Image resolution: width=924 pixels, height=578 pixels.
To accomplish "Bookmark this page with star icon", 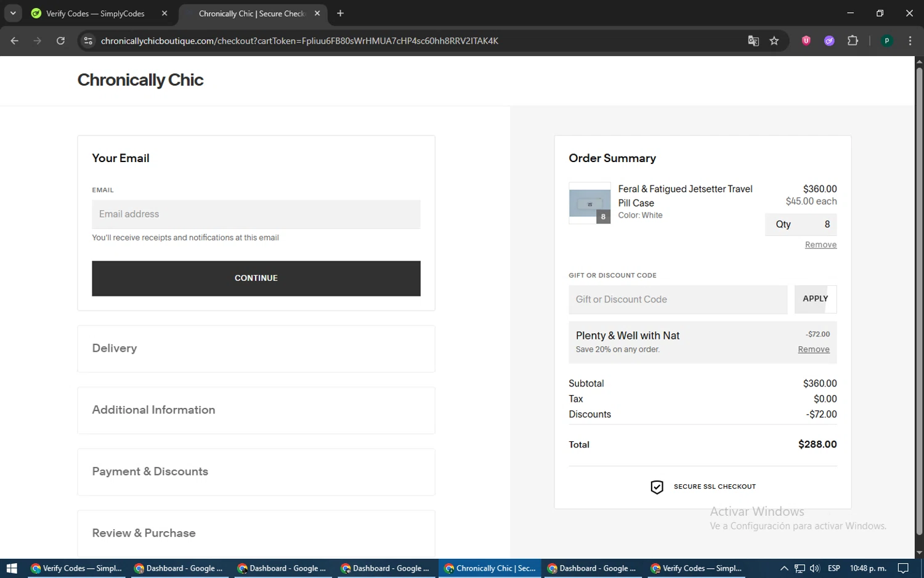I will pyautogui.click(x=774, y=41).
